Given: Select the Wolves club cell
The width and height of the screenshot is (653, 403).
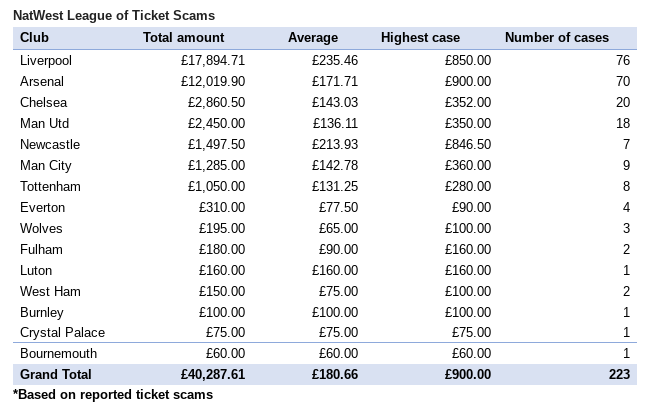Looking at the screenshot, I should [x=41, y=228].
